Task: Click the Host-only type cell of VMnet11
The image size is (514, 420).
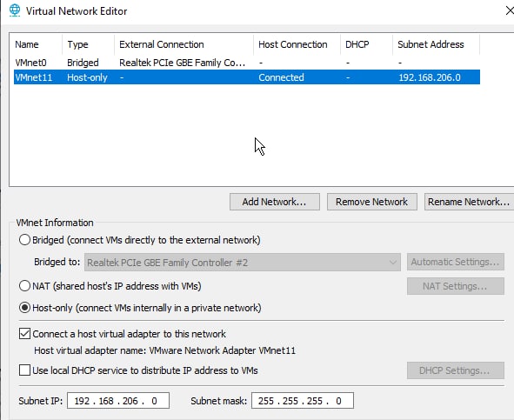Action: point(87,77)
